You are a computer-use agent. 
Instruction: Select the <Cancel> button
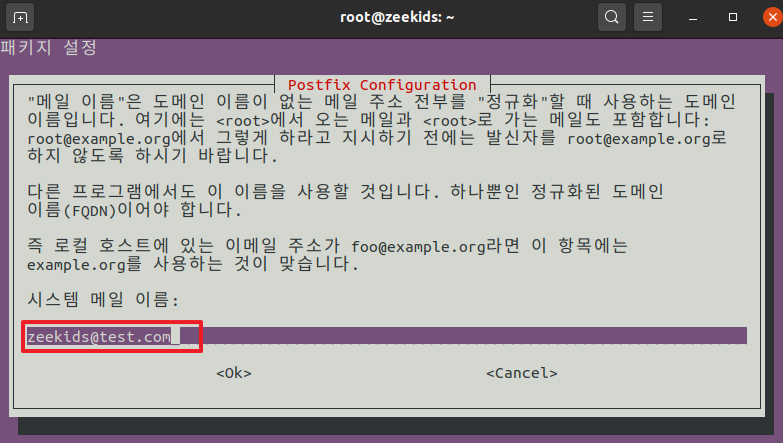point(522,373)
